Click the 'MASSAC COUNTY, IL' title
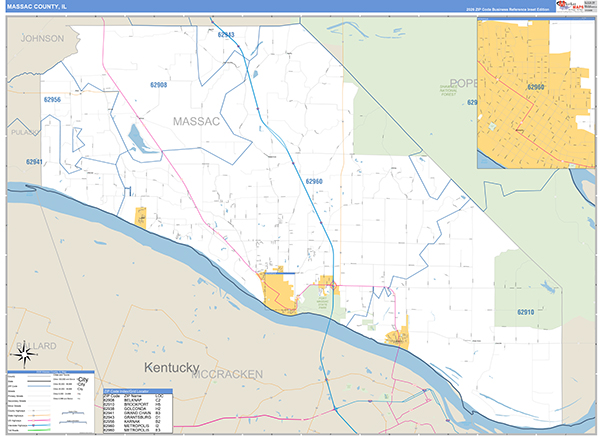 click(36, 7)
